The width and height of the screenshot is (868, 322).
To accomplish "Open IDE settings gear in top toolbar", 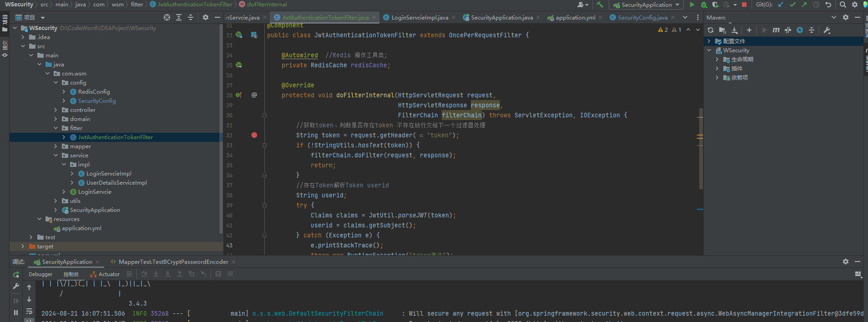I will click(855, 5).
